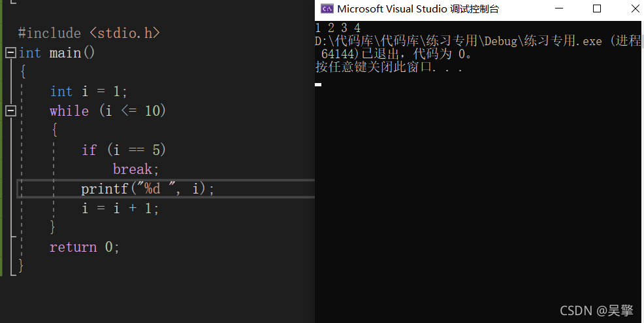The width and height of the screenshot is (644, 323).
Task: Click the console output '1 2 3 4'
Action: [338, 28]
